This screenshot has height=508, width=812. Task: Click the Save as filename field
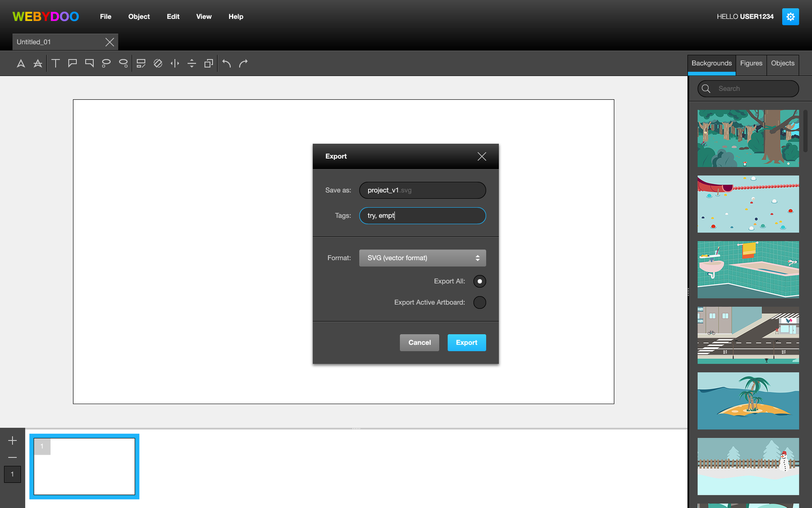click(422, 191)
